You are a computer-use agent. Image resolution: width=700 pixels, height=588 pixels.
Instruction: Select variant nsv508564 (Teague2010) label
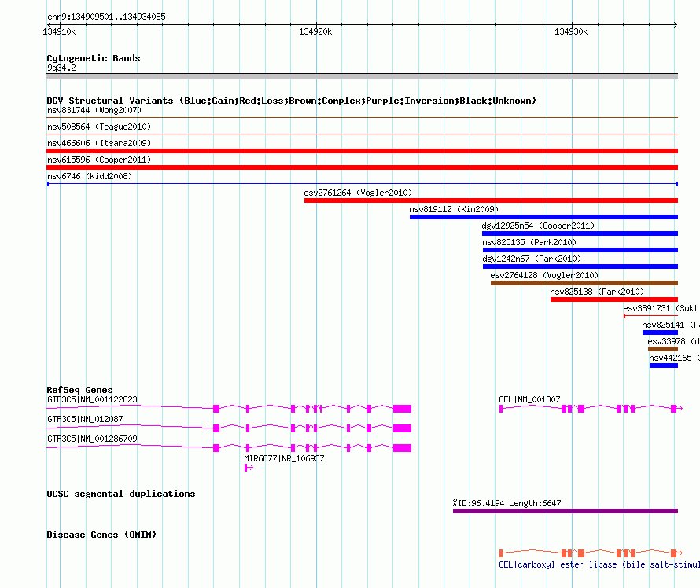tap(99, 127)
